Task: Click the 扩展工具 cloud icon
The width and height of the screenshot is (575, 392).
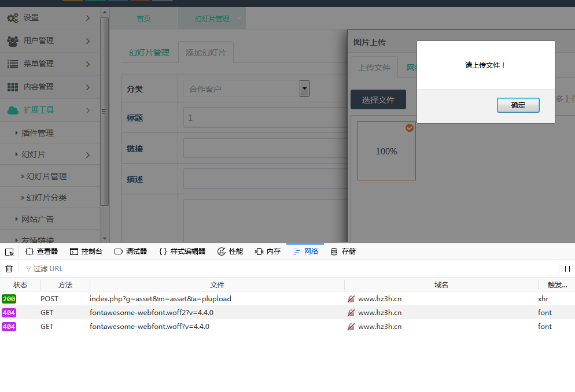Action: pos(12,110)
